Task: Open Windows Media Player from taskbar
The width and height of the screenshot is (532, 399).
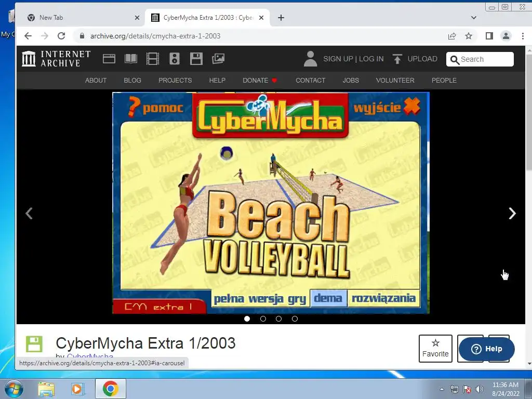Action: tap(77, 389)
